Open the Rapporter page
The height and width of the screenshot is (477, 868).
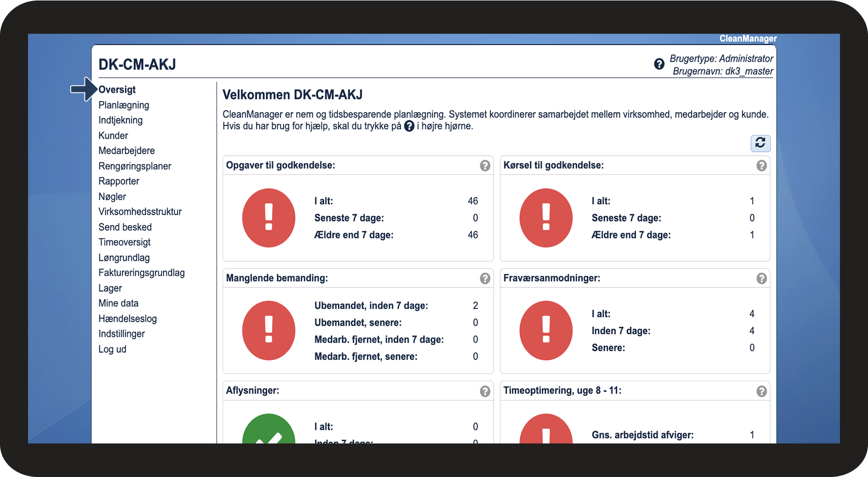coord(119,181)
